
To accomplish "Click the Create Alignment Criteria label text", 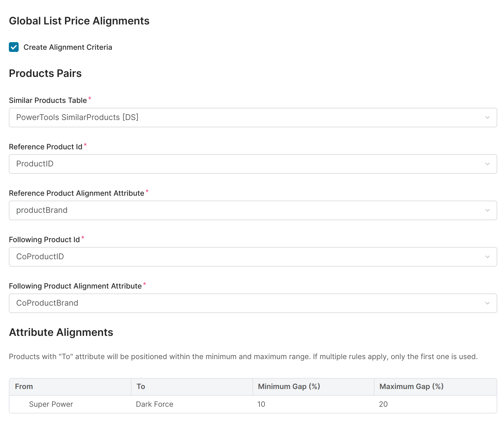I will pyautogui.click(x=68, y=47).
